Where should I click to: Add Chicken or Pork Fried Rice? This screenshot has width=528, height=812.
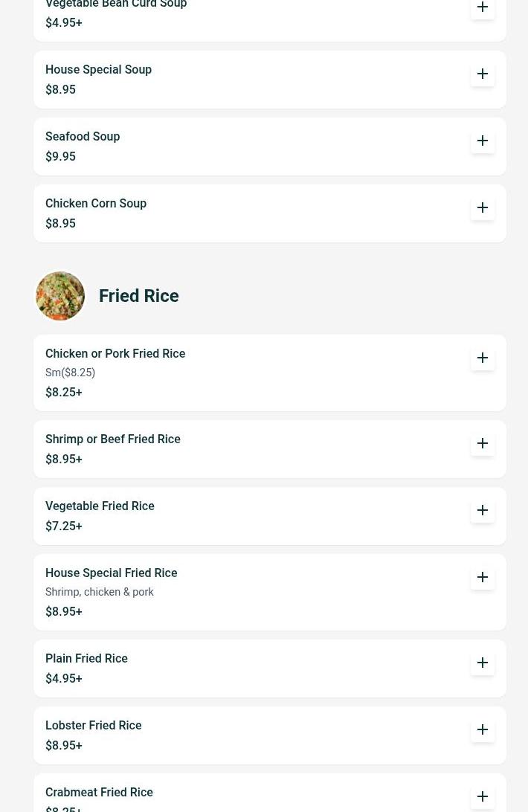[x=483, y=358]
